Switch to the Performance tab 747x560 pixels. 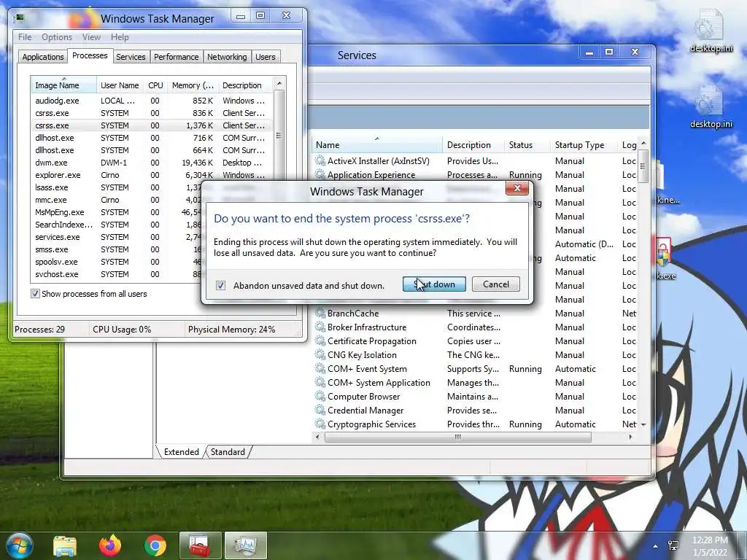pyautogui.click(x=177, y=57)
